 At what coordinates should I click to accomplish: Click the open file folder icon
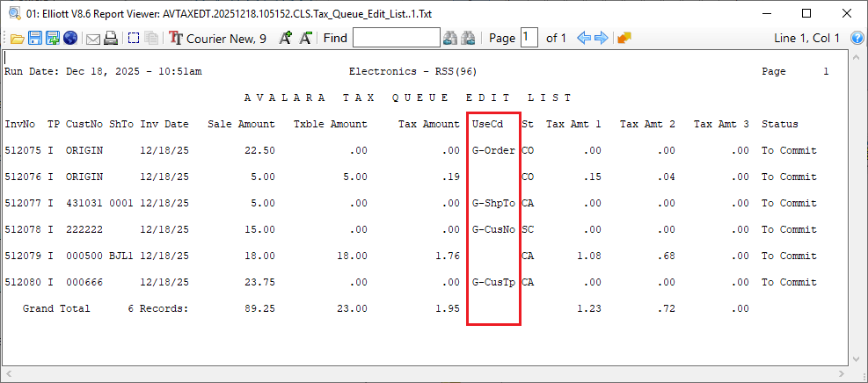coord(17,38)
